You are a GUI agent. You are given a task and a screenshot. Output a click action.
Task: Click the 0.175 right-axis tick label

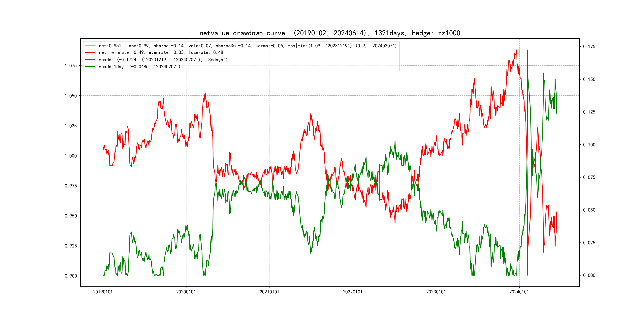click(x=589, y=47)
